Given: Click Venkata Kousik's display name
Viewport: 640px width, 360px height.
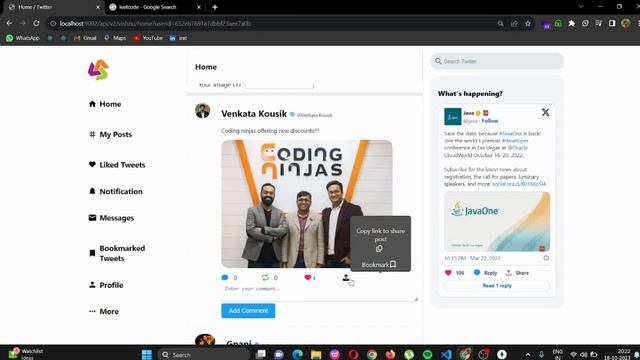Looking at the screenshot, I should tap(254, 114).
